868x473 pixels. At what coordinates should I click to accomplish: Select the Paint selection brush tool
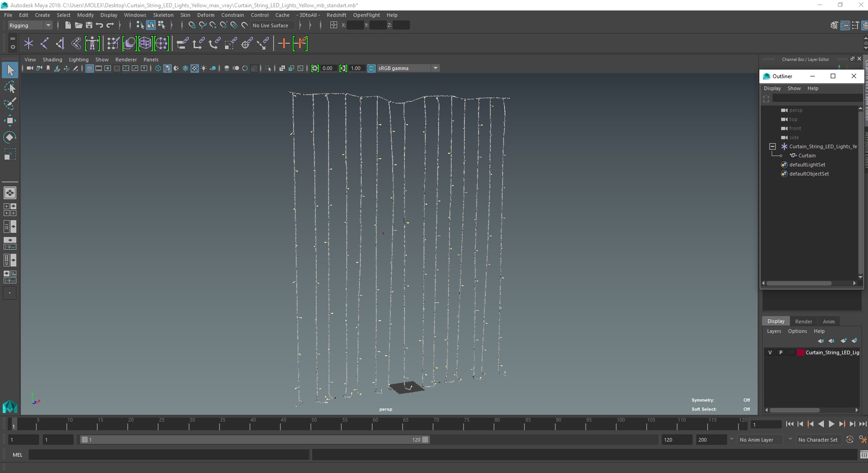click(x=10, y=104)
